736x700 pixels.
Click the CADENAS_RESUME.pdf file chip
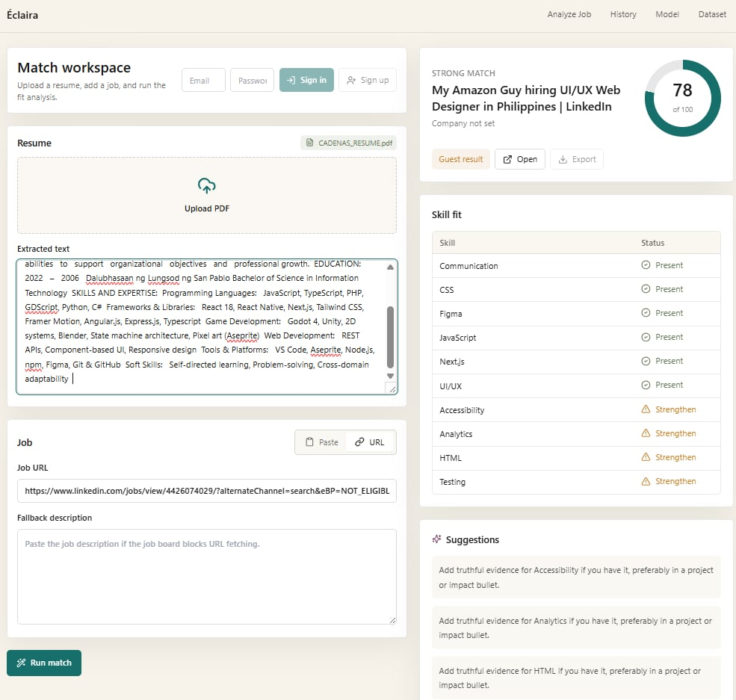(x=349, y=143)
